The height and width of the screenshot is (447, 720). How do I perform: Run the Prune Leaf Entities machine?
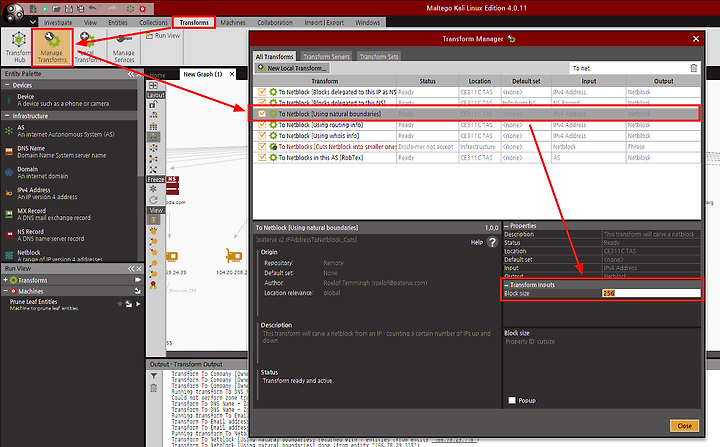click(138, 304)
